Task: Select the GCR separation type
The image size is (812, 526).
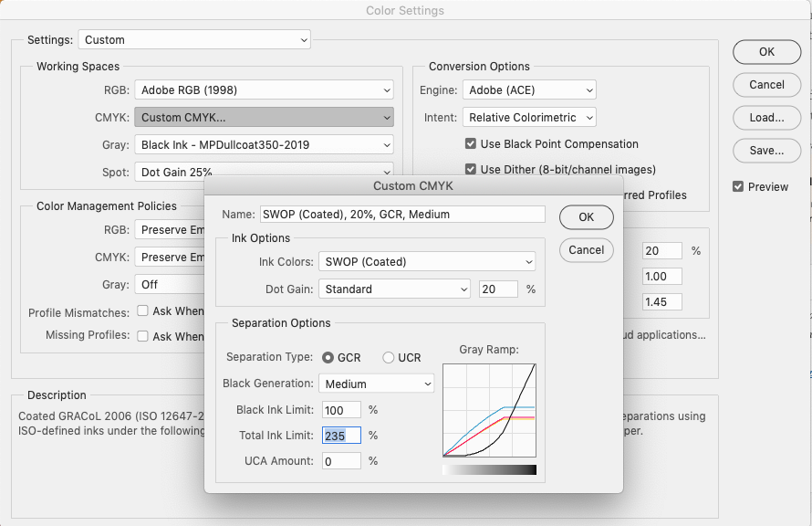Action: tap(329, 358)
